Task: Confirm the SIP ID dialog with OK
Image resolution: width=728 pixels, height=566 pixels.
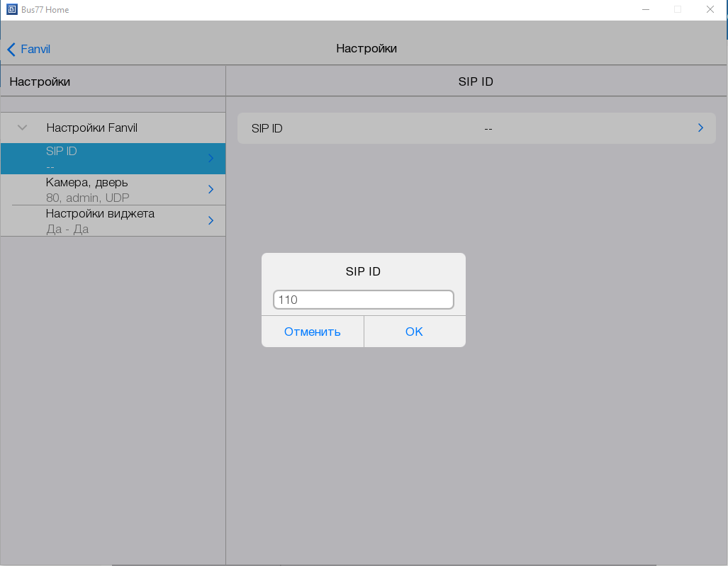Action: 414,332
